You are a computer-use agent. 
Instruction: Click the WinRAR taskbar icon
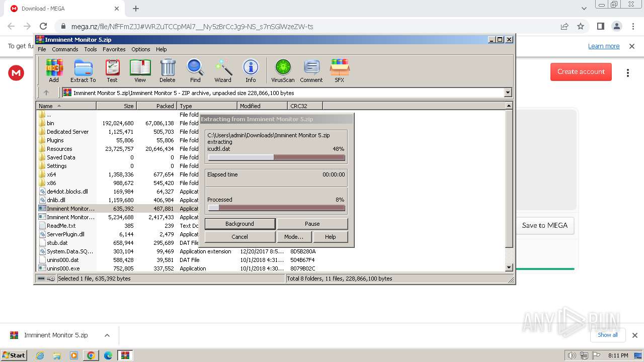(125, 355)
